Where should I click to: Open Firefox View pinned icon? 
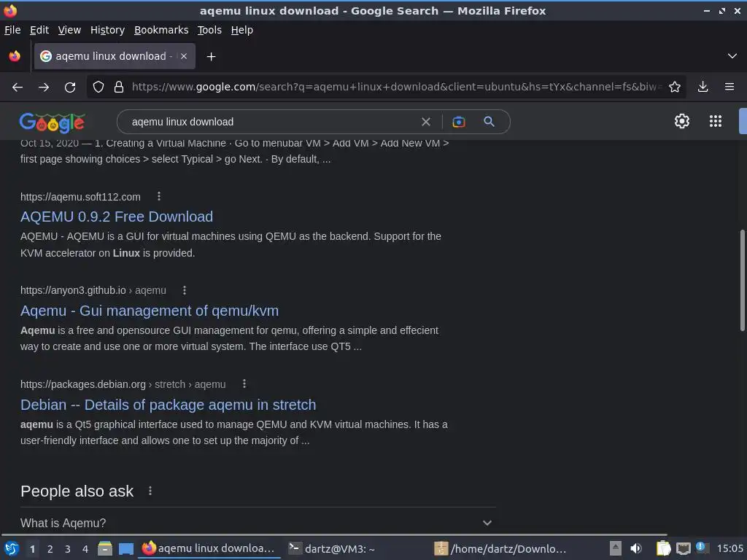click(x=15, y=56)
